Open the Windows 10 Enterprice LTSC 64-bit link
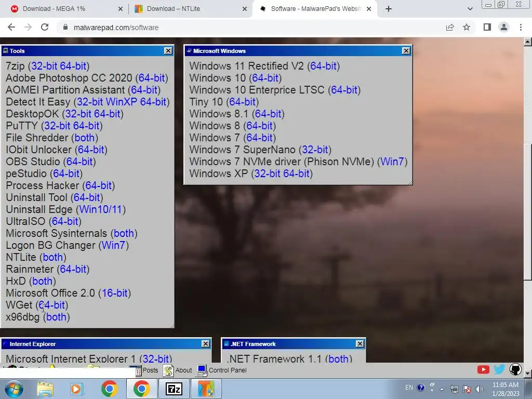This screenshot has height=399, width=532. tap(344, 89)
